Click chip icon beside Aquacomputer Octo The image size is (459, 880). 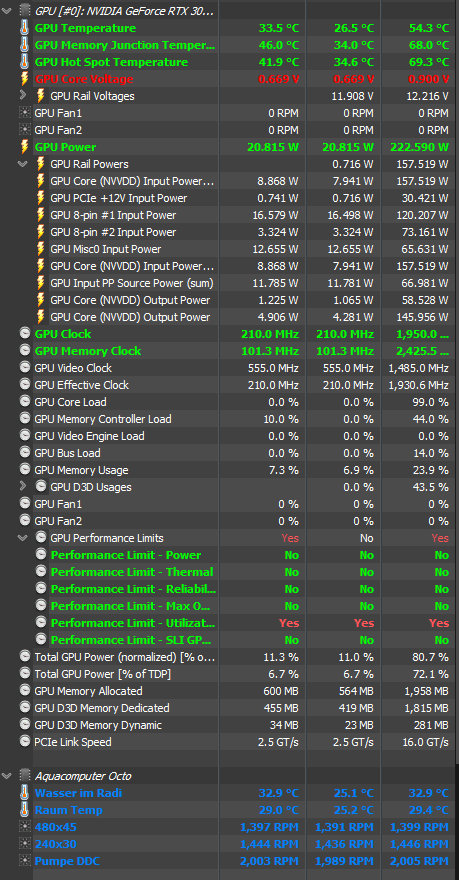click(25, 776)
